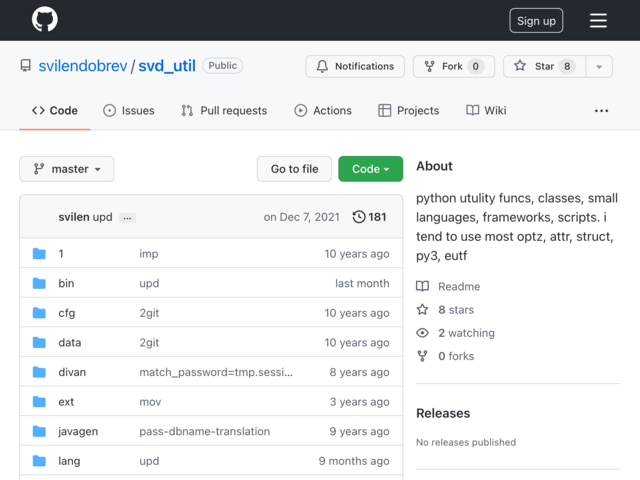Open the svilendobrev profile link
The image size is (640, 480).
point(83,66)
